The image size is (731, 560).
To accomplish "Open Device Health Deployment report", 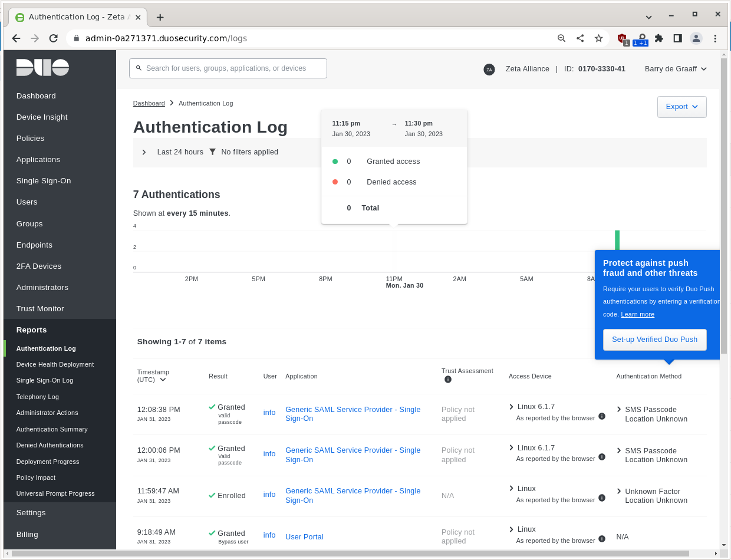I will click(x=55, y=364).
